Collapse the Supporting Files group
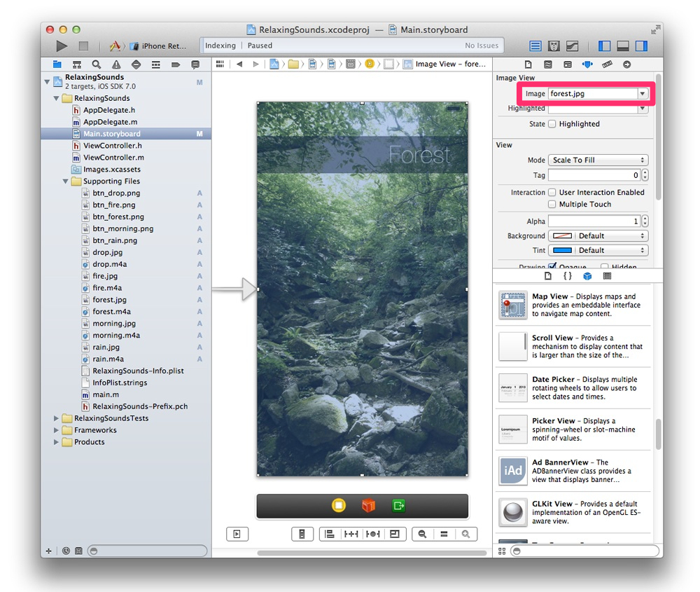The width and height of the screenshot is (700, 592). [x=66, y=181]
